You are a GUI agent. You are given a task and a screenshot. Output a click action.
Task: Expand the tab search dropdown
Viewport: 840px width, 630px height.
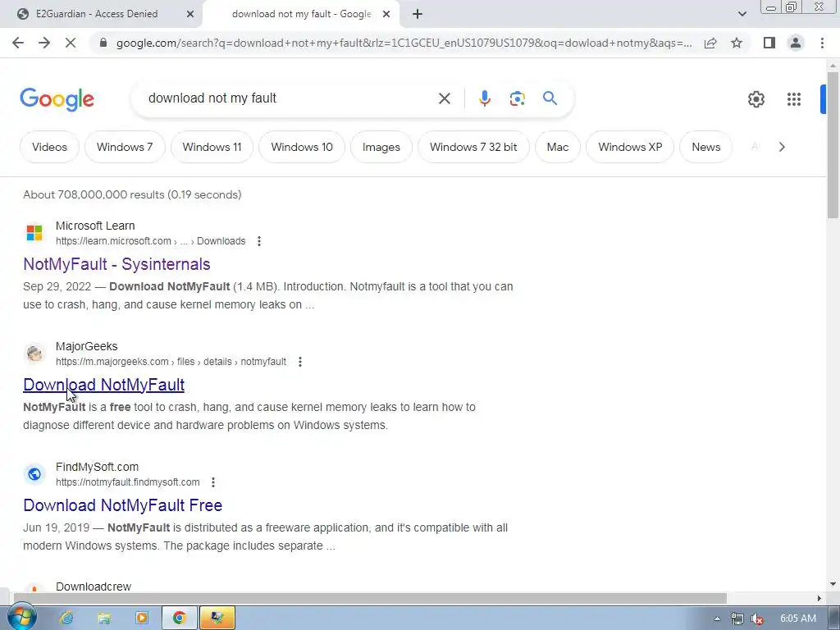742,14
